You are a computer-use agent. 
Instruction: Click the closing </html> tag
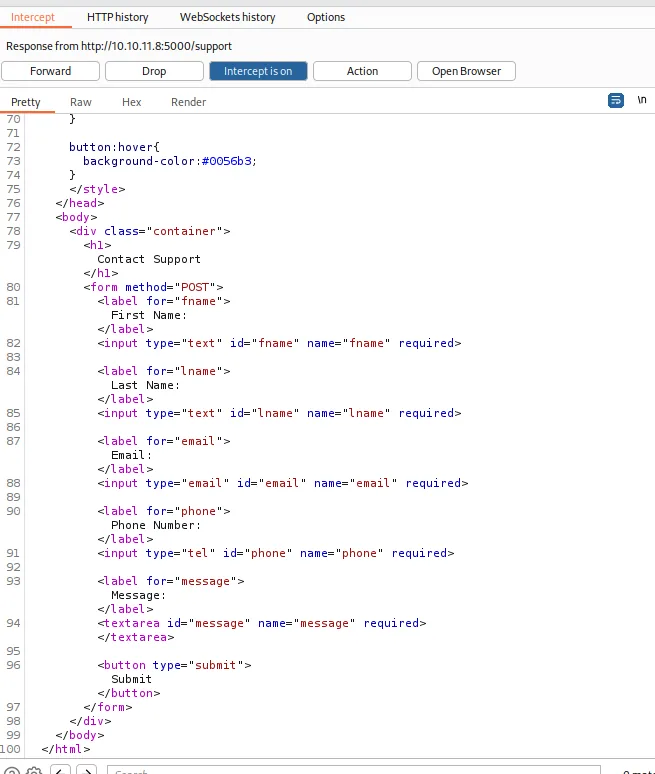click(x=66, y=749)
